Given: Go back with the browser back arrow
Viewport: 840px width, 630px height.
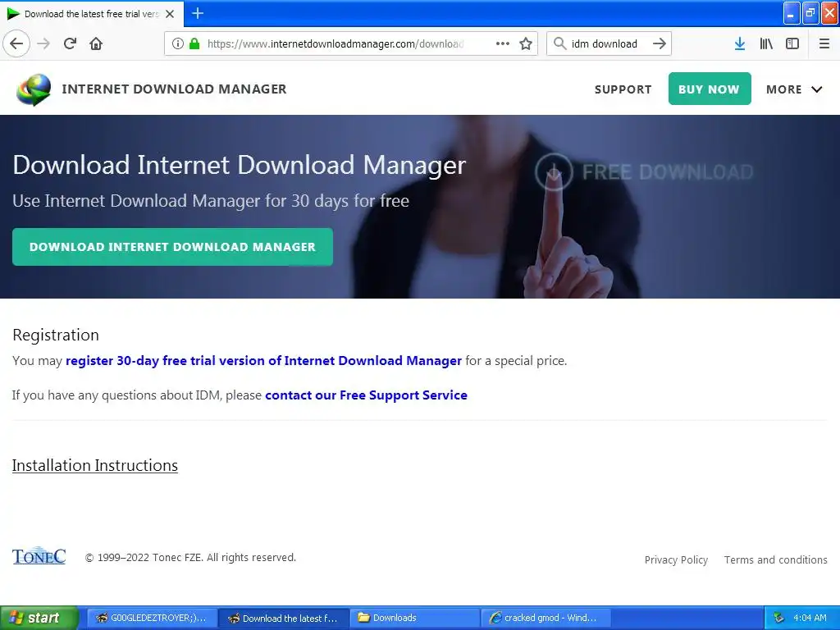Looking at the screenshot, I should pos(16,43).
